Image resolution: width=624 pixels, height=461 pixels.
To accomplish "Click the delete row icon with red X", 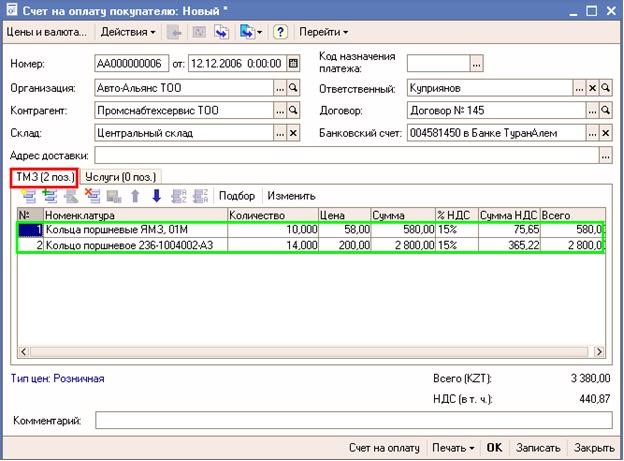I will 94,196.
